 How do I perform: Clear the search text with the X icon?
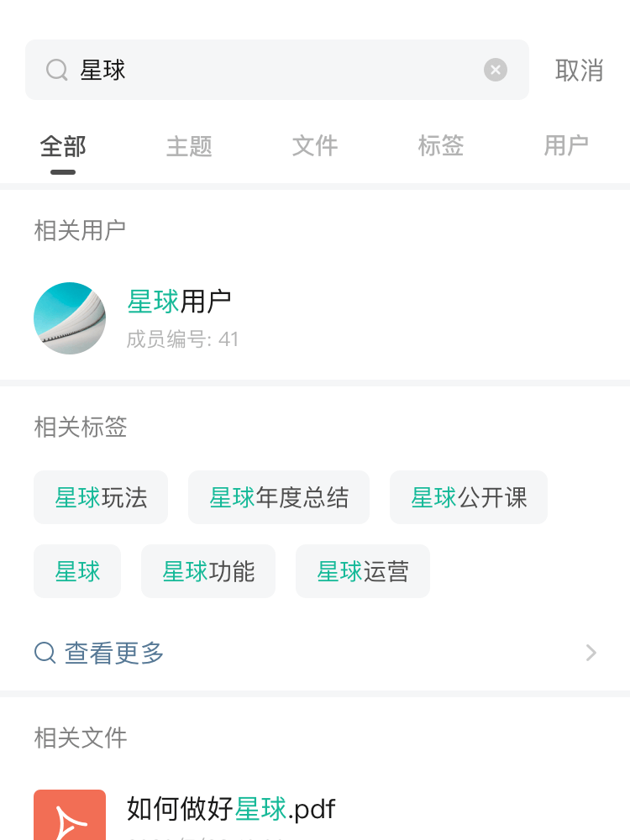pyautogui.click(x=496, y=70)
